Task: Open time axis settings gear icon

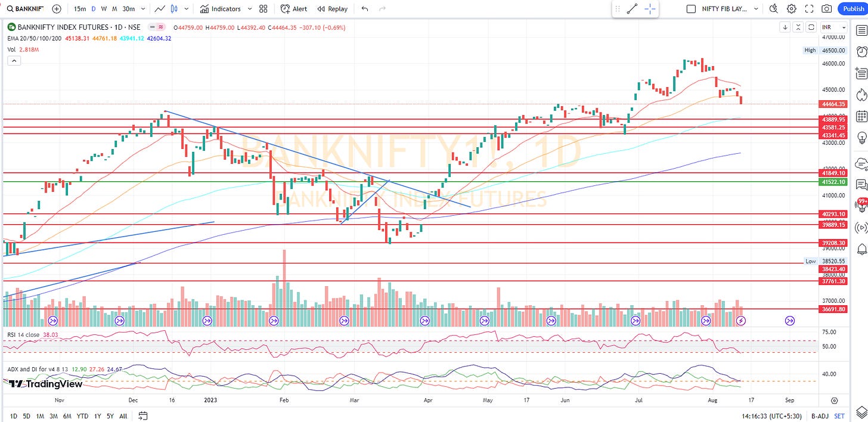Action: click(834, 401)
